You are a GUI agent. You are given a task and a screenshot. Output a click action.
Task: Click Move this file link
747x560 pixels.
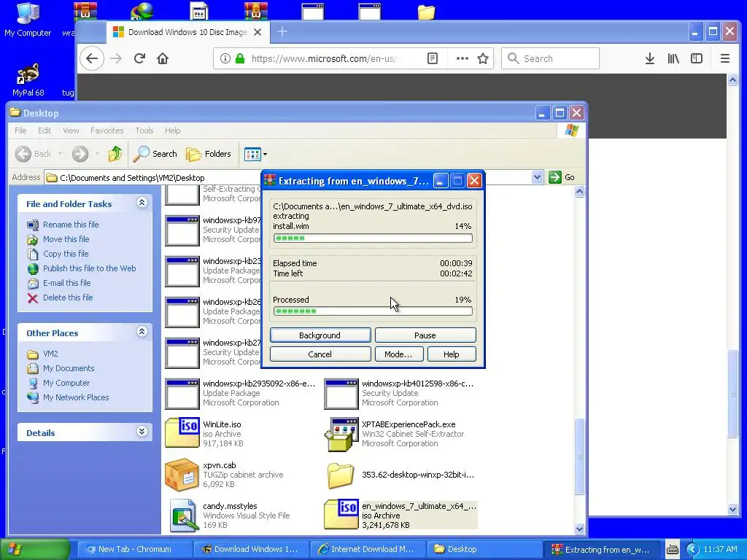click(66, 239)
